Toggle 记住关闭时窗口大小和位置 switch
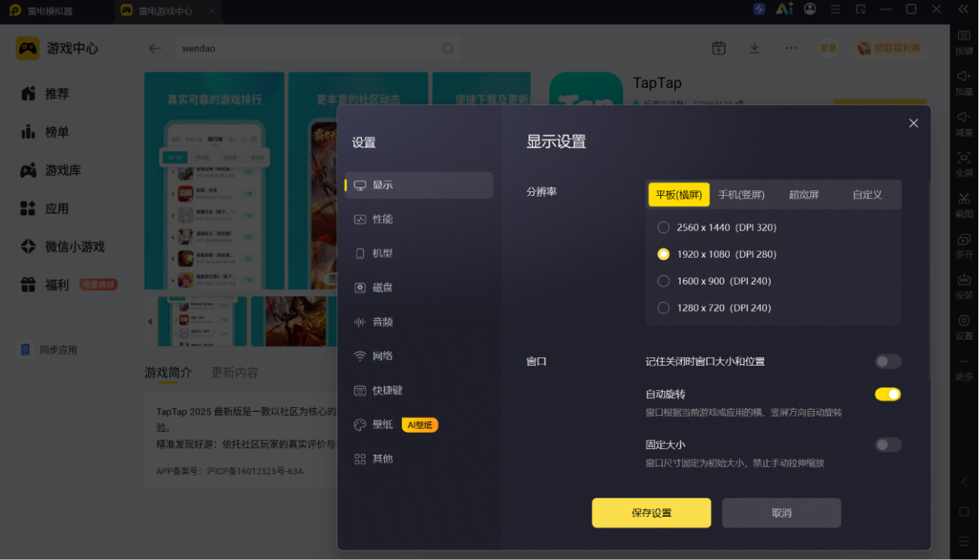The width and height of the screenshot is (979, 560). [x=888, y=362]
